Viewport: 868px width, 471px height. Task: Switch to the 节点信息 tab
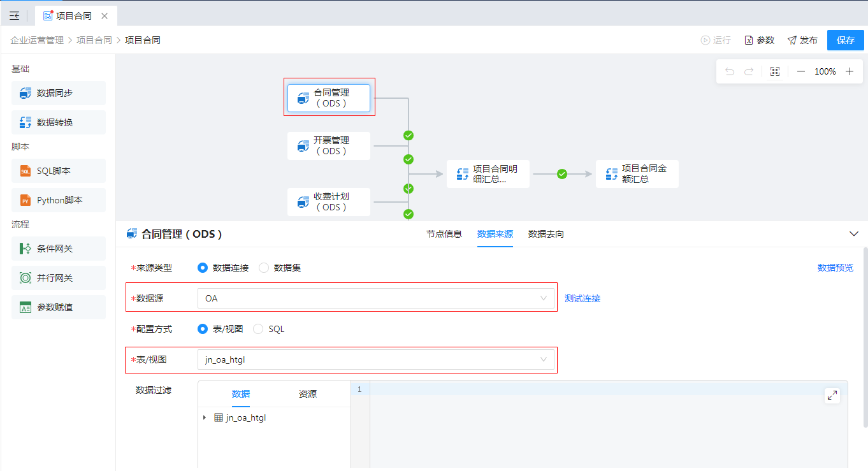pyautogui.click(x=444, y=234)
